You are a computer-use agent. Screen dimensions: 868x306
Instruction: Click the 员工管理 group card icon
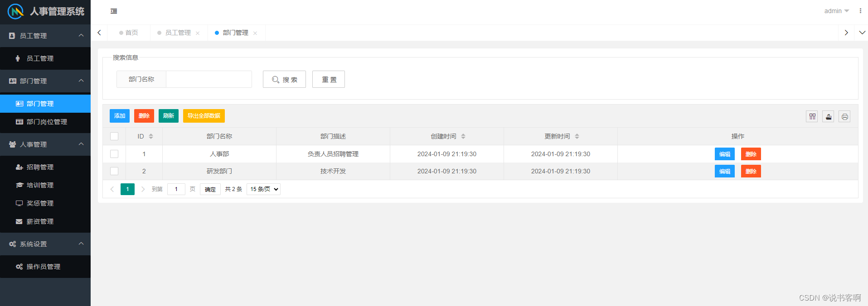[x=12, y=36]
